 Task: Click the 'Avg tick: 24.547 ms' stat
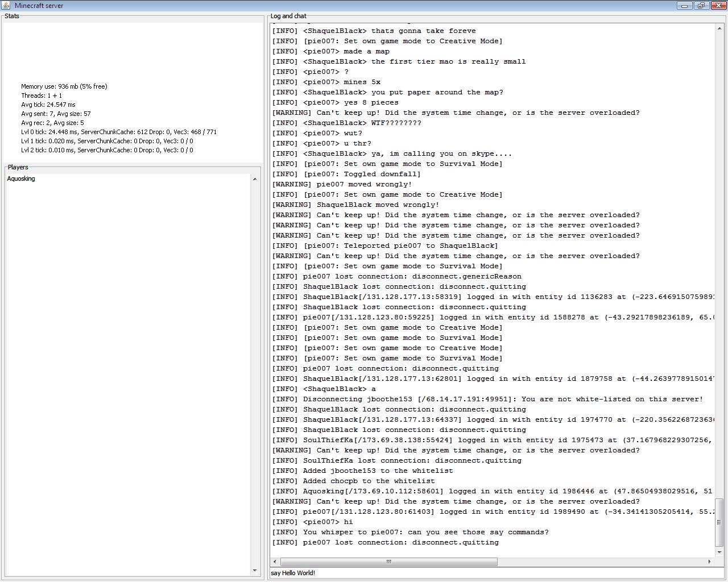[x=48, y=105]
